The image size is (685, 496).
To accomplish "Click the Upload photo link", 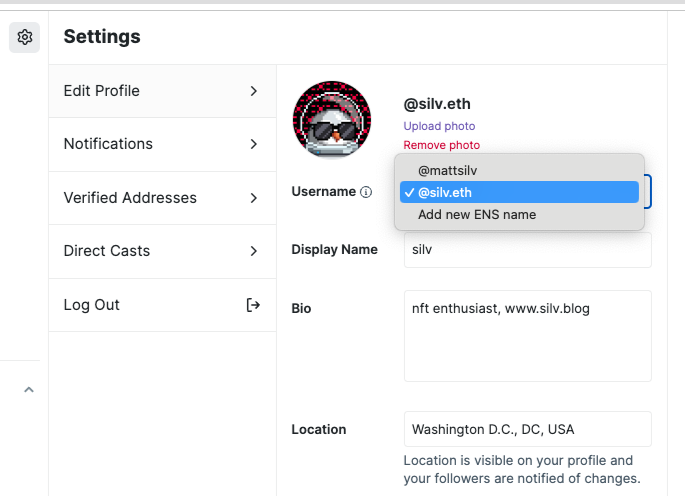I will pos(439,126).
